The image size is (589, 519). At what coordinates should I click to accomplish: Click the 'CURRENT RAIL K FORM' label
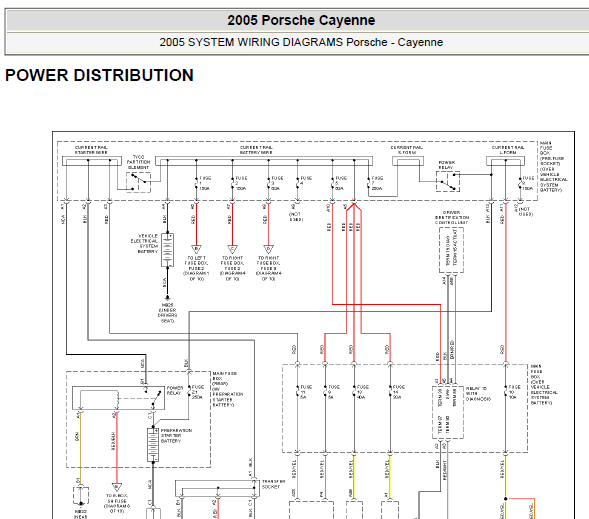407,150
